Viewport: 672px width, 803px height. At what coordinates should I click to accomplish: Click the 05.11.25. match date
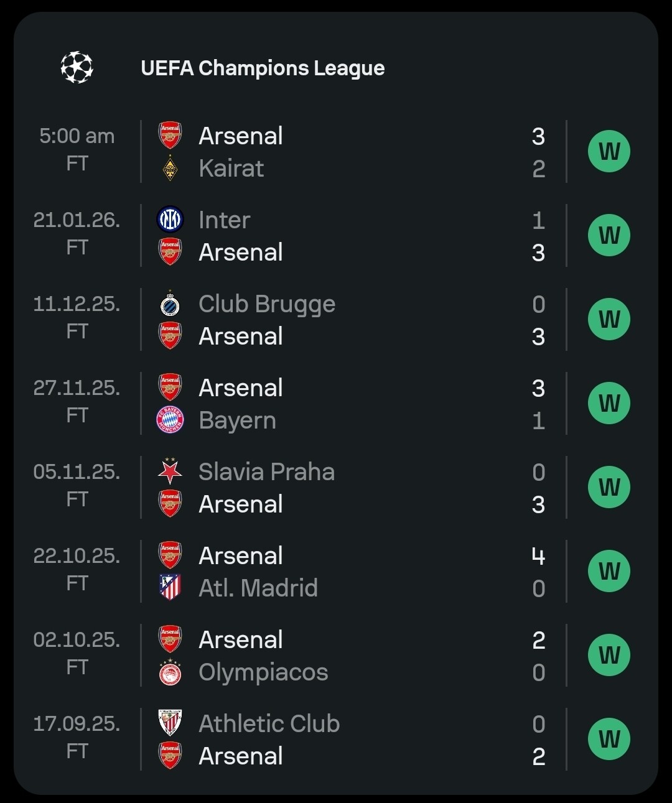point(77,472)
